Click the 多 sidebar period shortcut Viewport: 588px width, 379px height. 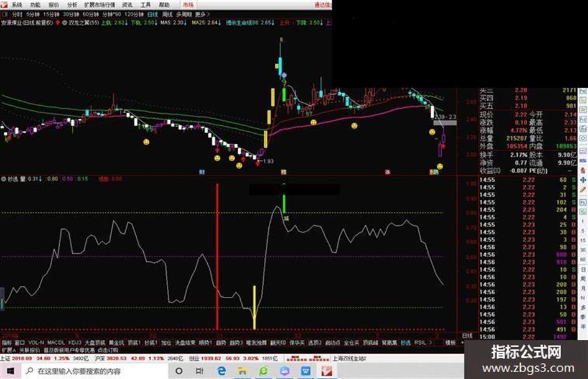[583, 307]
